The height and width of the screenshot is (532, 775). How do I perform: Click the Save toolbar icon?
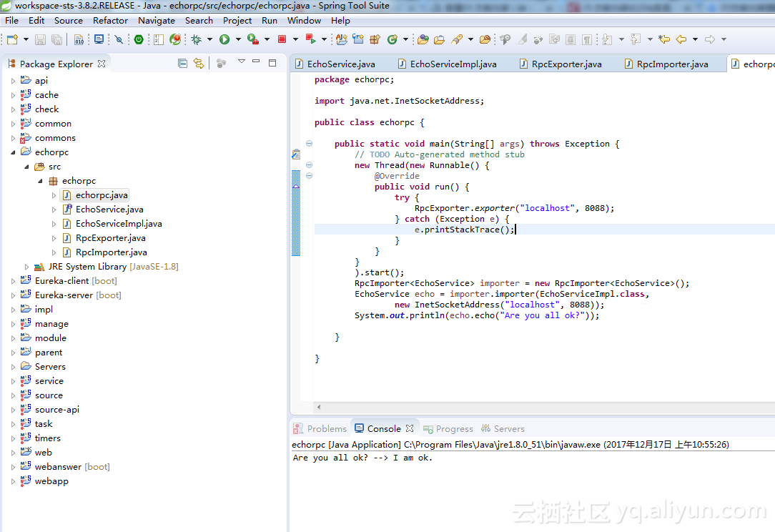point(41,39)
